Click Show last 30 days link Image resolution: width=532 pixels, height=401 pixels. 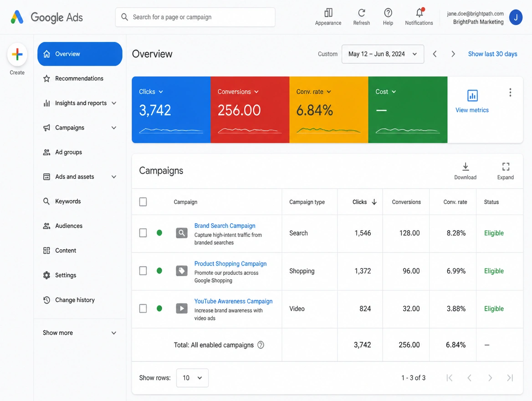[493, 54]
